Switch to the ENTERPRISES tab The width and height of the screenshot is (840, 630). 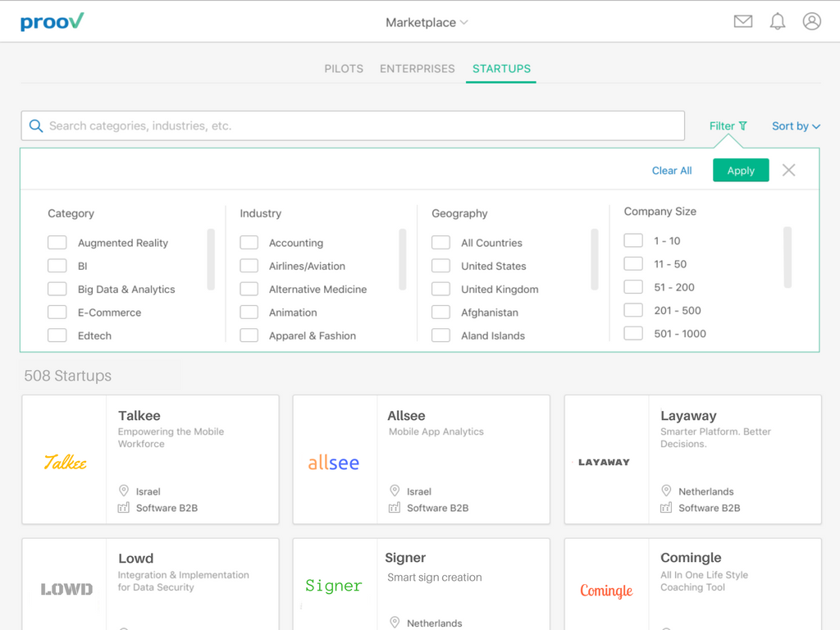[x=418, y=69]
